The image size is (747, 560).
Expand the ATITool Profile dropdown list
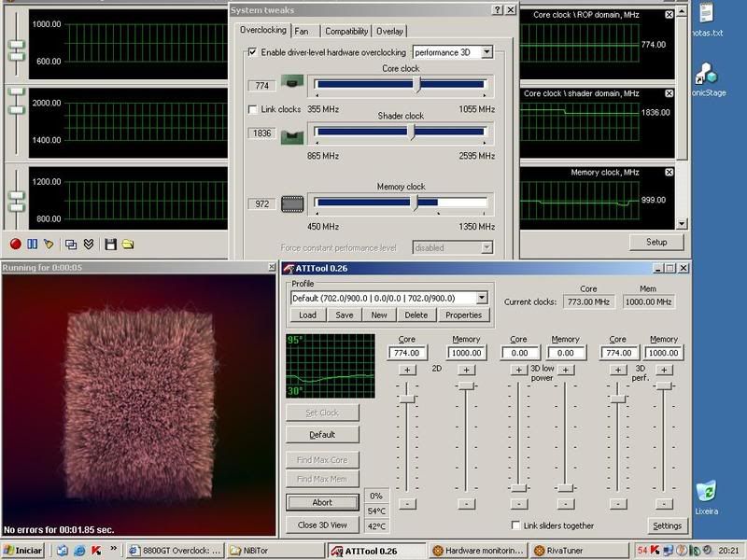tap(482, 298)
